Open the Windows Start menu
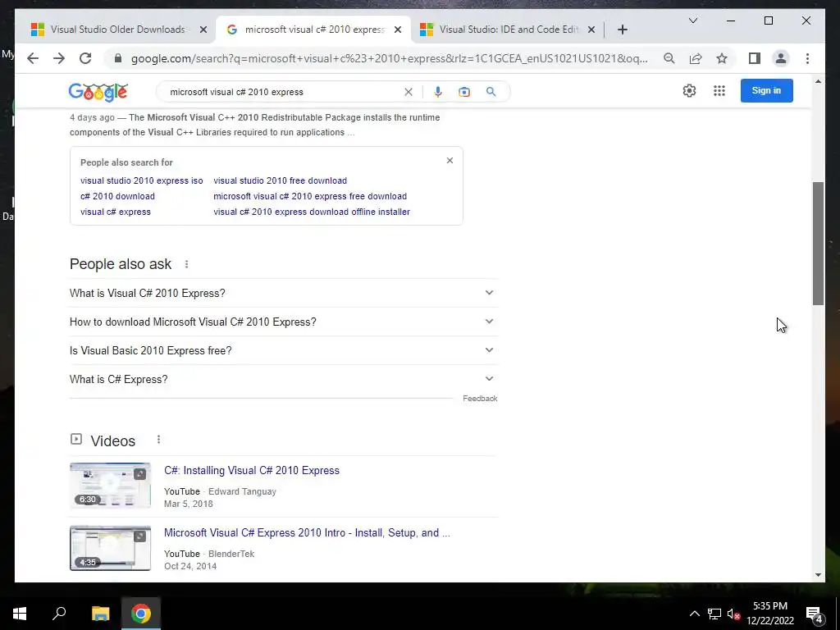Screen dimensions: 840x630 20,614
